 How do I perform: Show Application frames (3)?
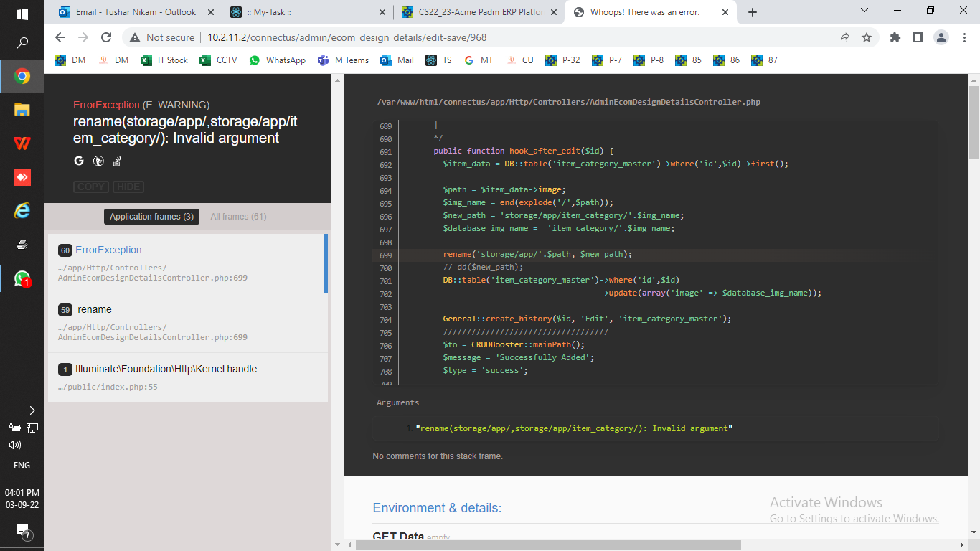click(x=151, y=217)
